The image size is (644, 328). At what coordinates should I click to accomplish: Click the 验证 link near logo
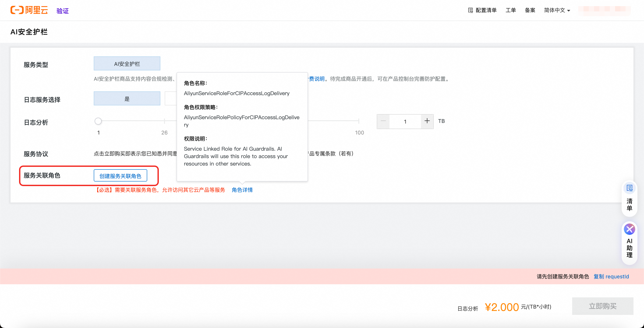[x=62, y=11]
